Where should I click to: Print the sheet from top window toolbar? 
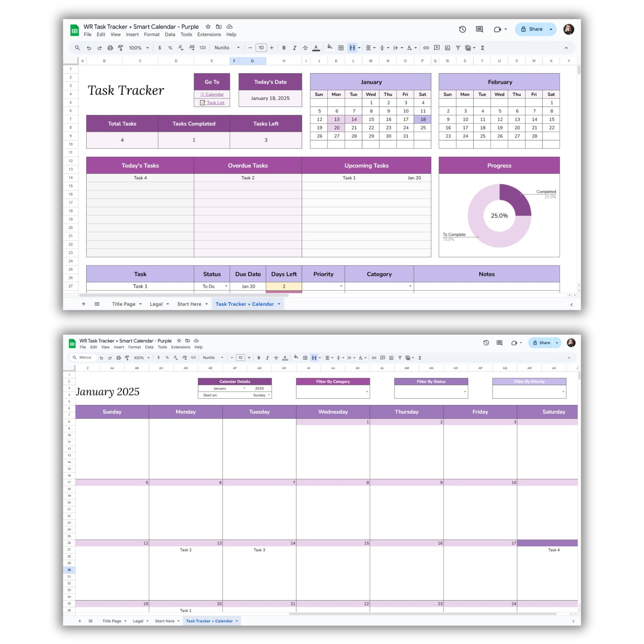tap(110, 48)
